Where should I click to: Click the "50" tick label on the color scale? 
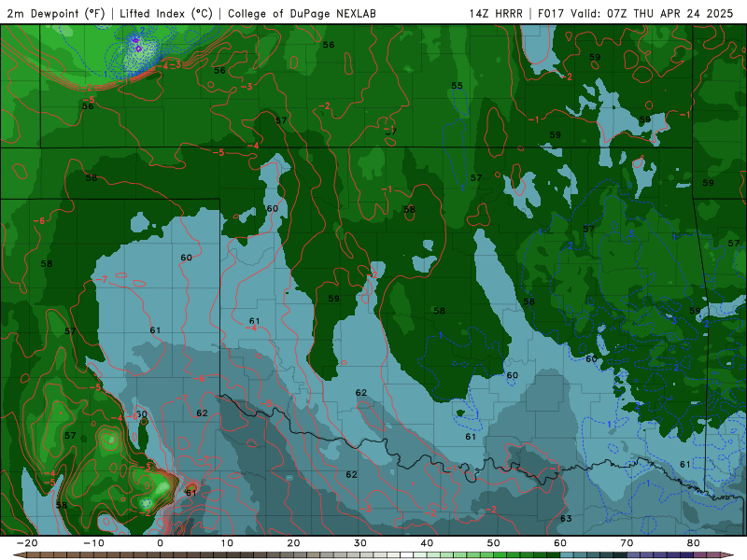point(494,543)
